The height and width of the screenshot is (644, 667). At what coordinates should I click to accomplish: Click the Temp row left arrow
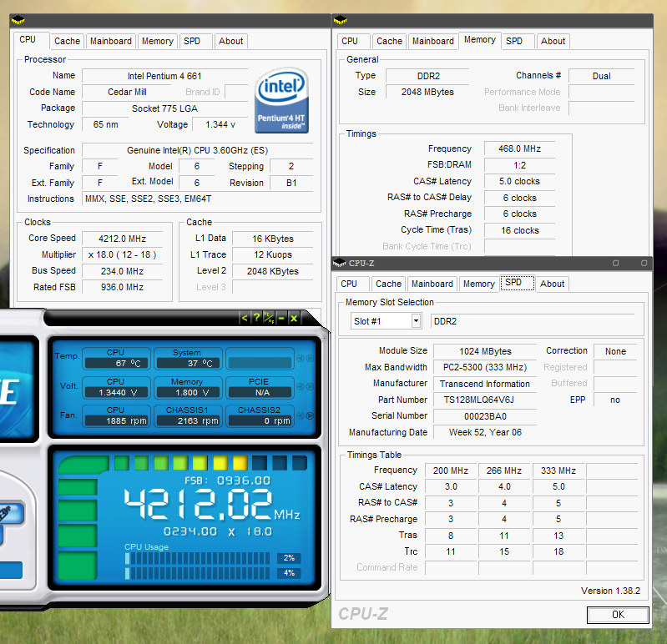coord(301,359)
